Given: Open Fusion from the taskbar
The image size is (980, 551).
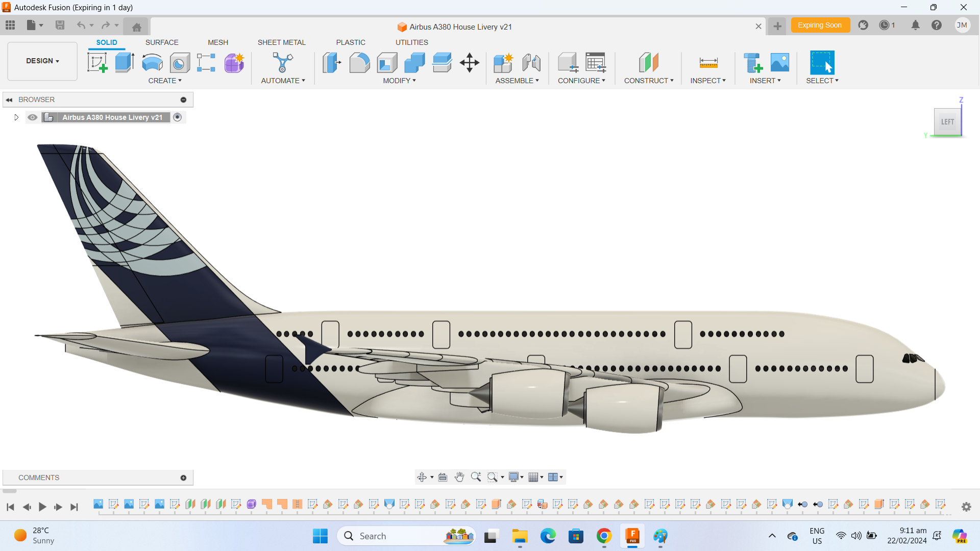Looking at the screenshot, I should 632,536.
